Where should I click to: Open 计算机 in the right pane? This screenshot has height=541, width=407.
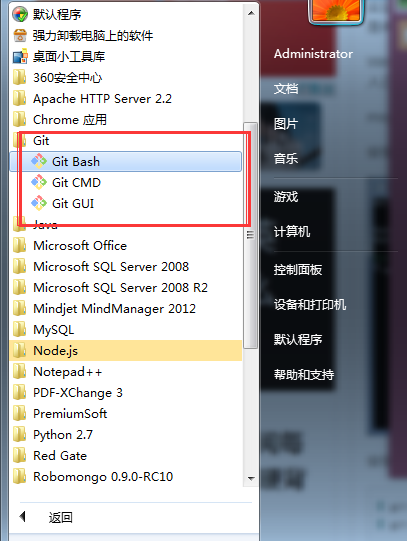coord(292,232)
